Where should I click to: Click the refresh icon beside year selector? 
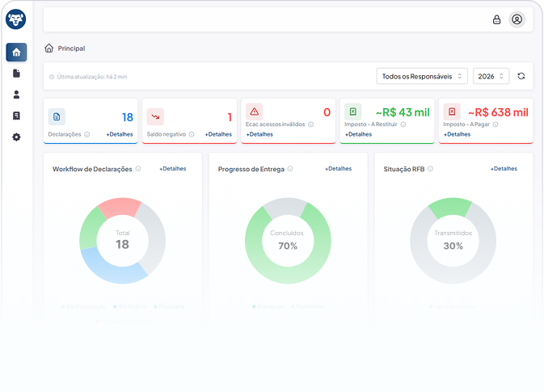point(521,76)
